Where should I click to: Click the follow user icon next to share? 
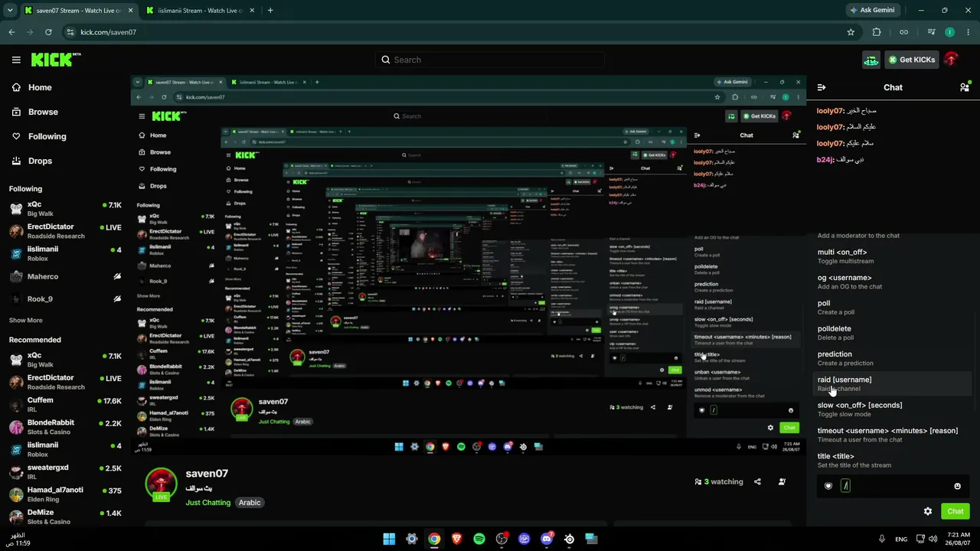point(782,482)
